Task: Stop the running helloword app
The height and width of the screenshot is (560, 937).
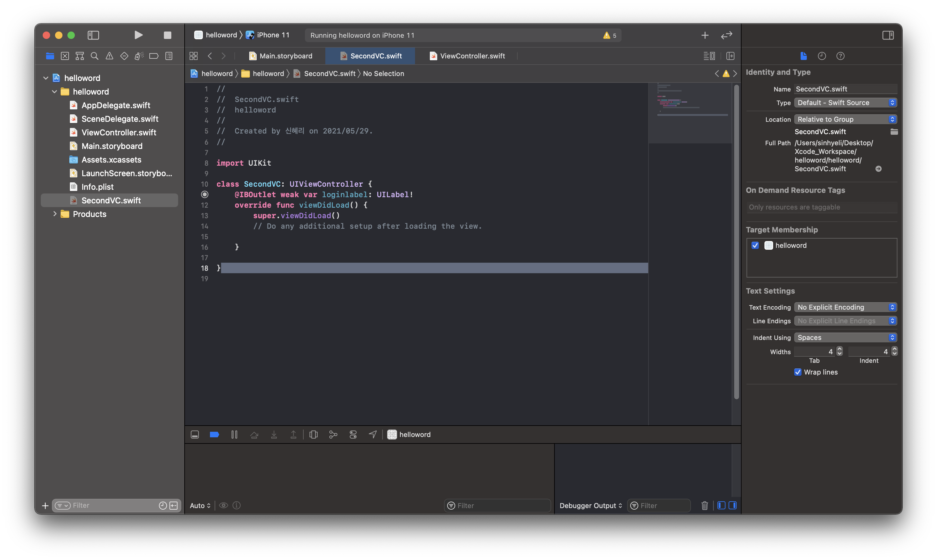Action: point(167,35)
